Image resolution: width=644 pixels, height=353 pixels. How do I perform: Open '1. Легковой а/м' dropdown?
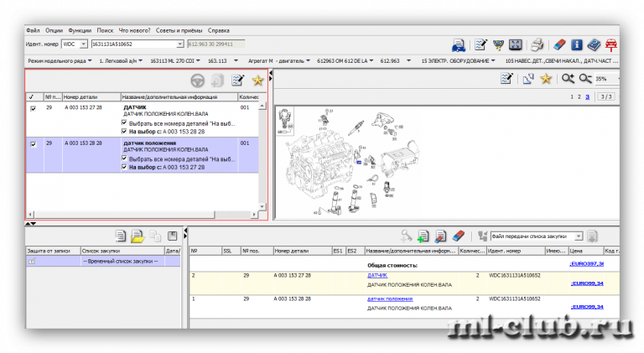click(x=121, y=60)
